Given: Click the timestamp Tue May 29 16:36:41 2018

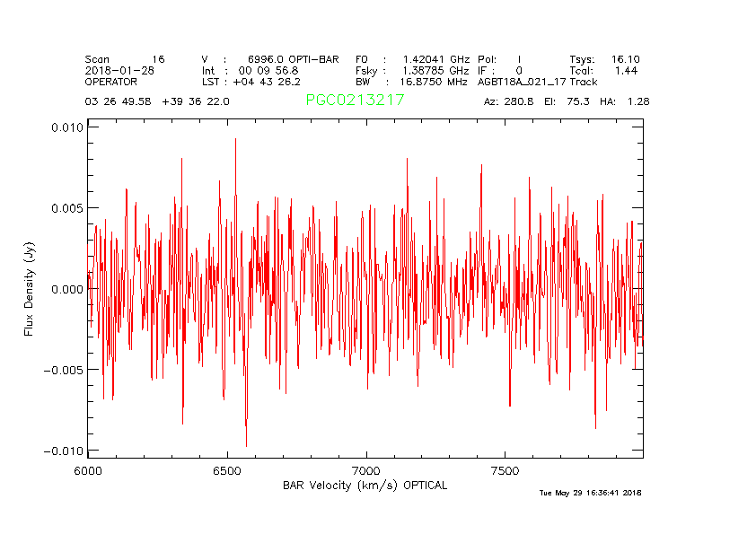Looking at the screenshot, I should [590, 493].
